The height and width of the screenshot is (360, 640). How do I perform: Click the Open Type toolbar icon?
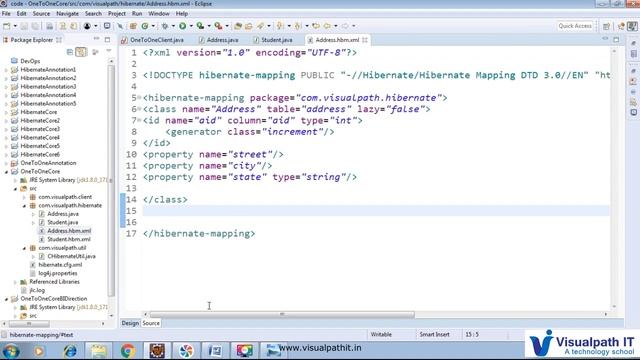click(238, 26)
